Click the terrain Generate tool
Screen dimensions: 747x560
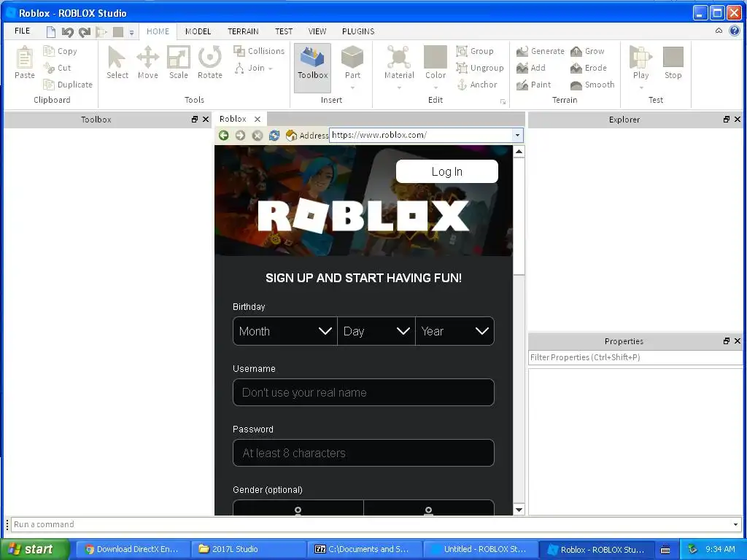tap(541, 50)
